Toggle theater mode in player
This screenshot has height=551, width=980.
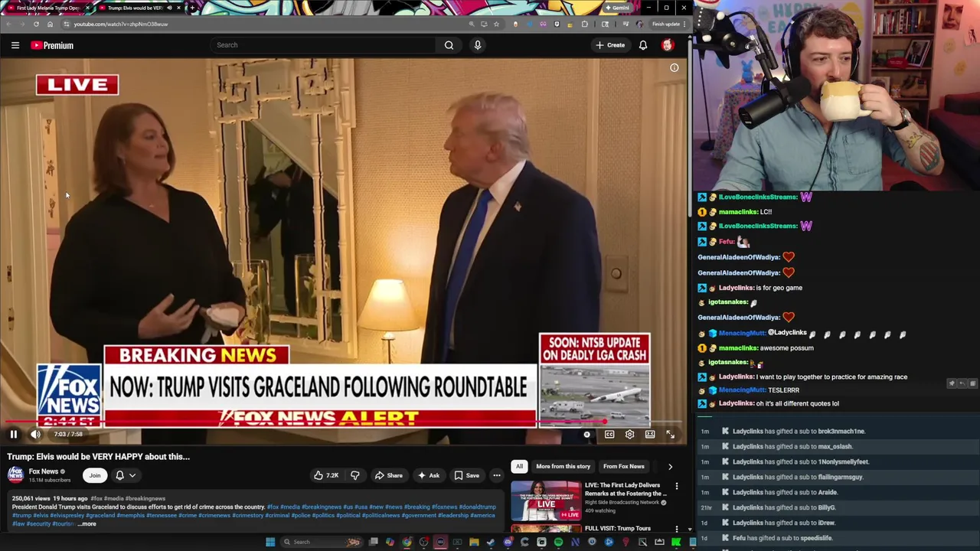(x=650, y=434)
